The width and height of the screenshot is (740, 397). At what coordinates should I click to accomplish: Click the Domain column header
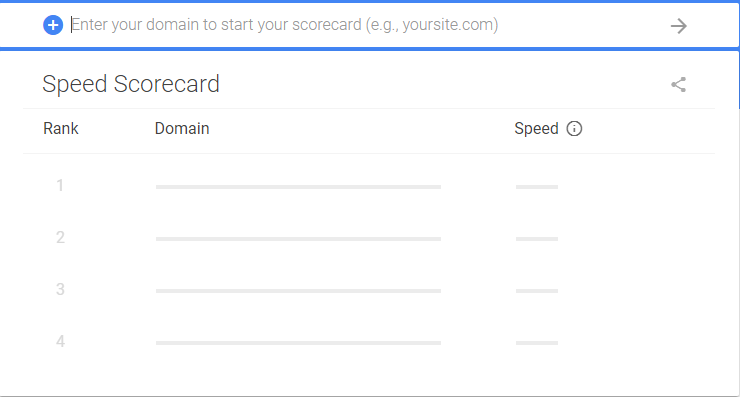182,128
